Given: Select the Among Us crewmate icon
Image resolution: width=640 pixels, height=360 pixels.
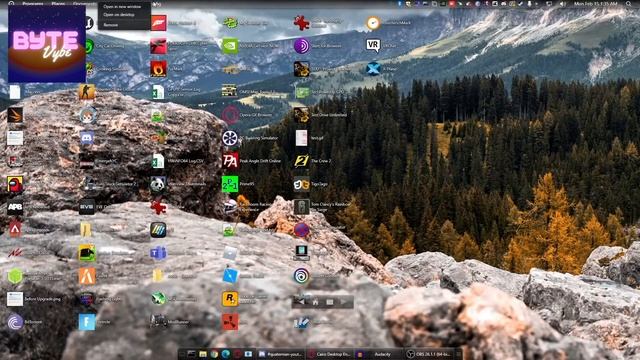Looking at the screenshot, I should pyautogui.click(x=15, y=184).
